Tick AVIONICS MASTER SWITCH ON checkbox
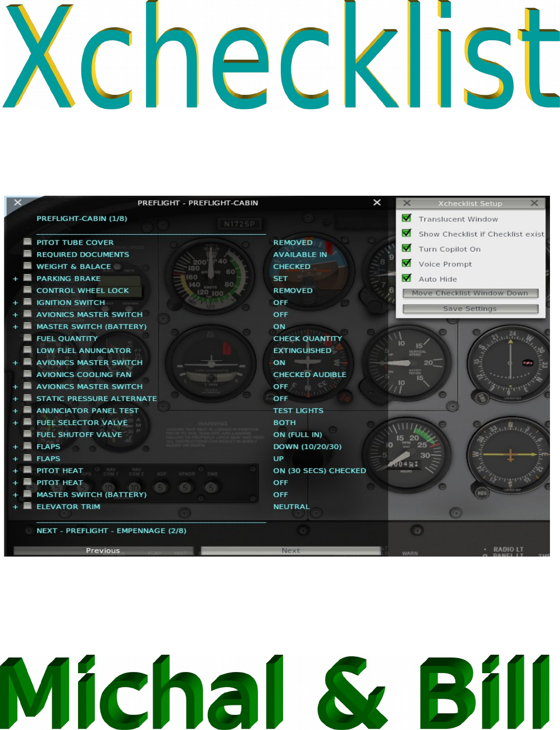Image resolution: width=560 pixels, height=730 pixels. coord(27,362)
